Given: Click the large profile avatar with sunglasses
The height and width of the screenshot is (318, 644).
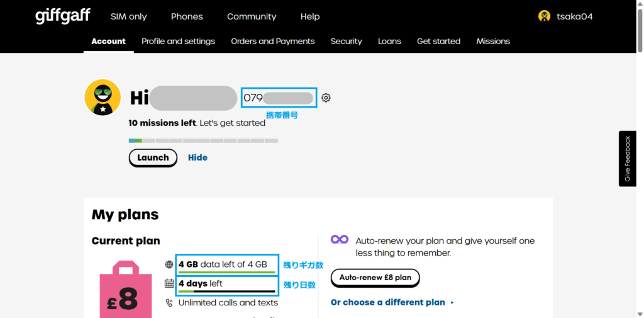Looking at the screenshot, I should (103, 98).
